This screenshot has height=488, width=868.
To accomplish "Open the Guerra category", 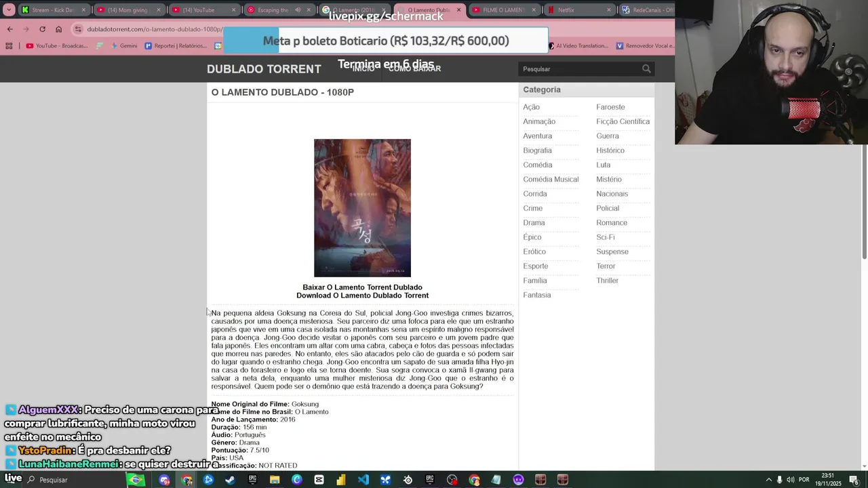I will [607, 136].
